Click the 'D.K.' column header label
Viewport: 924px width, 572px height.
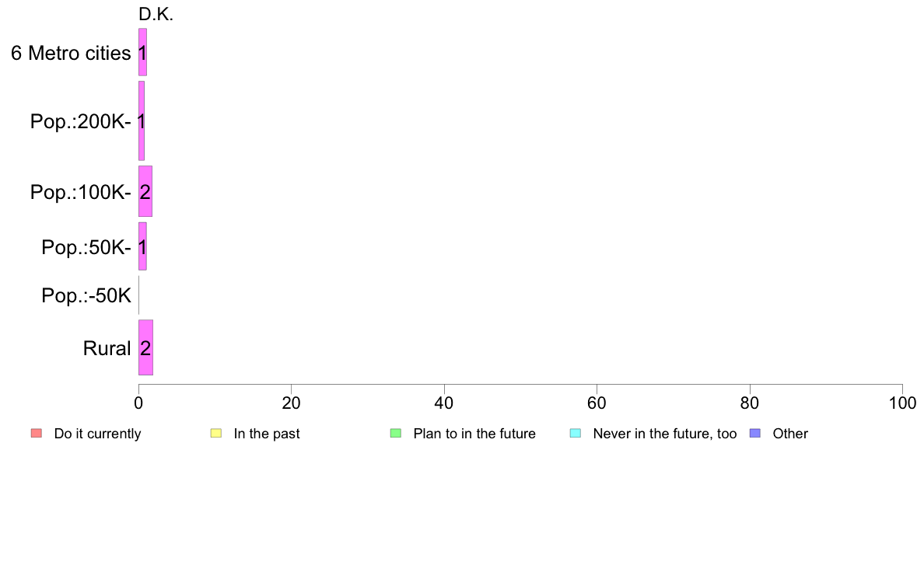pyautogui.click(x=156, y=15)
